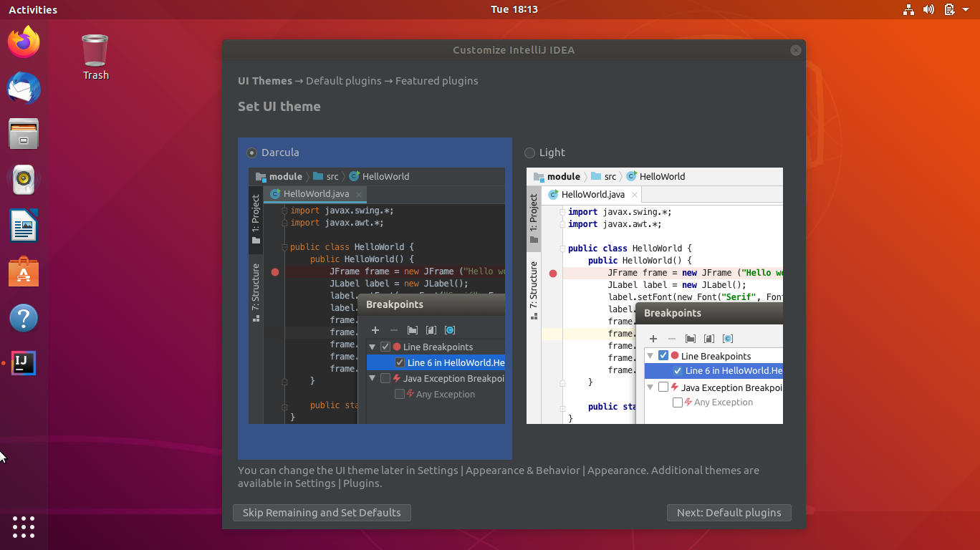Screen dimensions: 980x550
Task: Uncheck the Line 6 in HelloWorld breakpoint
Action: point(400,362)
